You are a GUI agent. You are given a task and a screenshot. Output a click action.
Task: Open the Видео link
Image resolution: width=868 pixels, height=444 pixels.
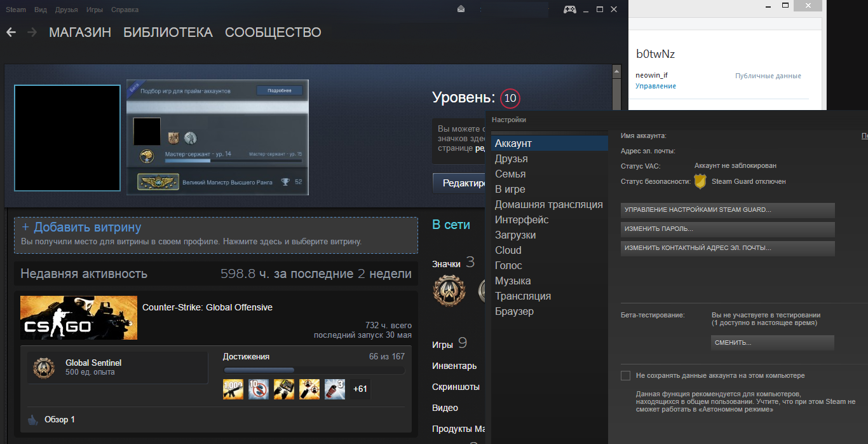pyautogui.click(x=445, y=408)
